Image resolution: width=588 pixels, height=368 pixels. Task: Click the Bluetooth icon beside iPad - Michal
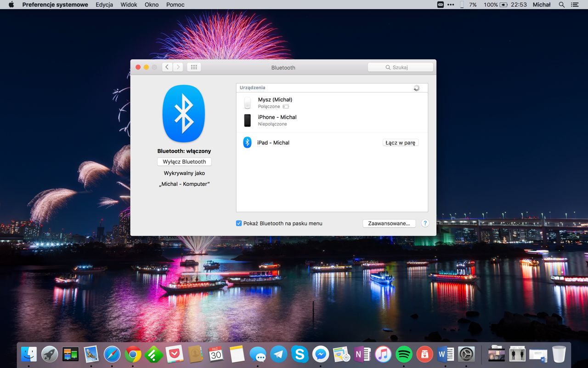[247, 143]
